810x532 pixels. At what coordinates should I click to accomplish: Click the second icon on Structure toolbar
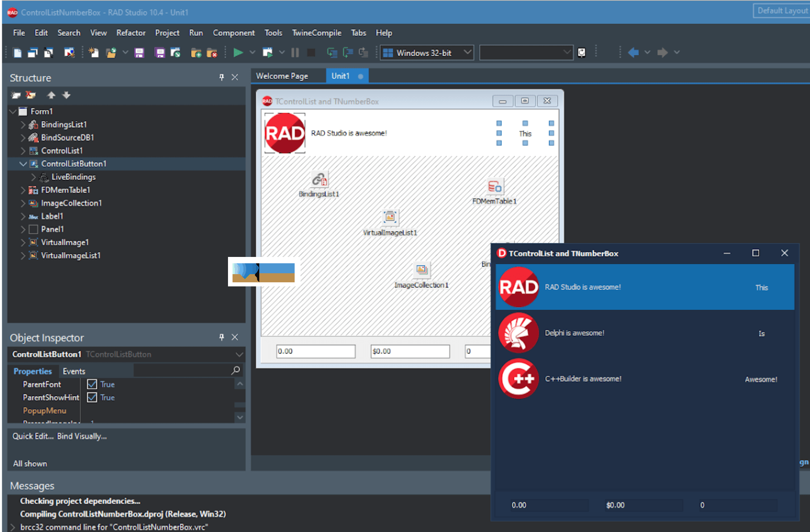[31, 95]
